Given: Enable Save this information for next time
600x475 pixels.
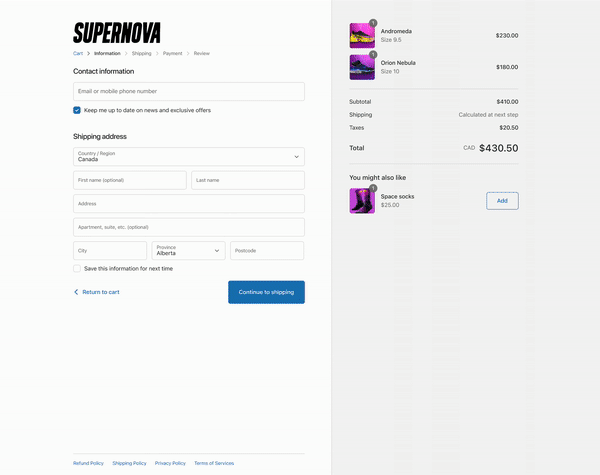Looking at the screenshot, I should click(77, 269).
